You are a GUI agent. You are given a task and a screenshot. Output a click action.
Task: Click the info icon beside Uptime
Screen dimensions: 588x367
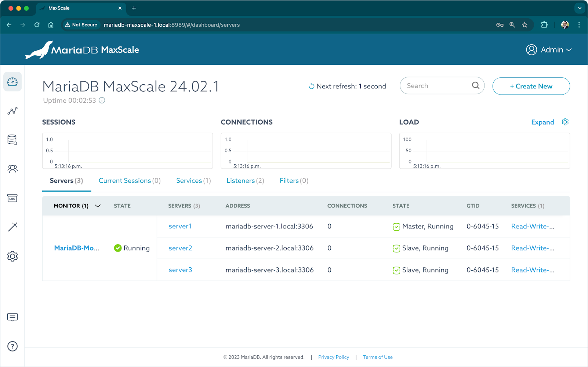click(x=102, y=100)
